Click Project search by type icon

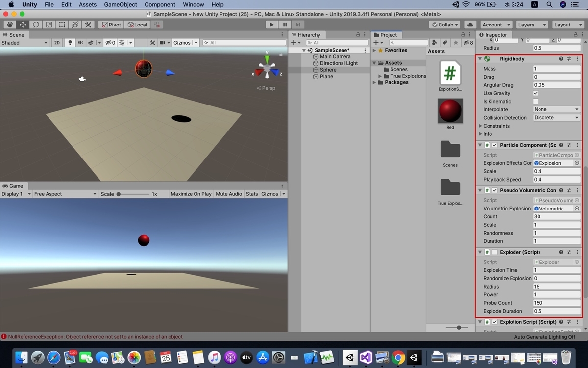435,43
